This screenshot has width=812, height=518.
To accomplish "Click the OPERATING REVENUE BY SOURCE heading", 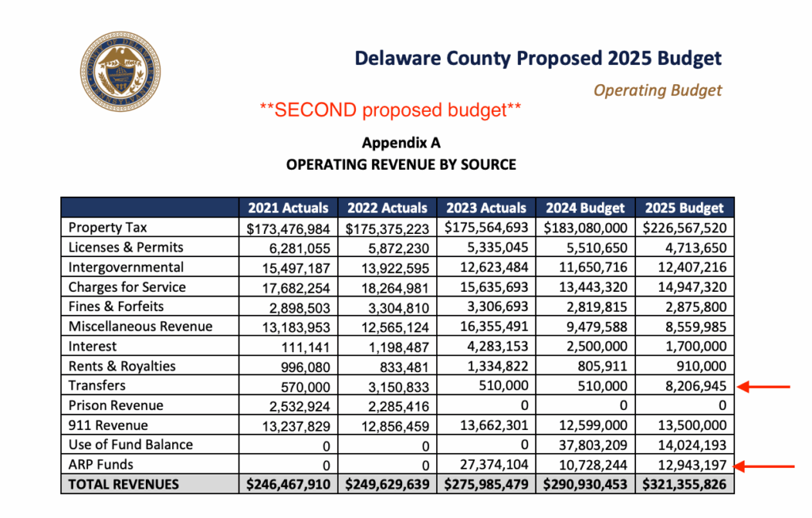I will [x=400, y=165].
